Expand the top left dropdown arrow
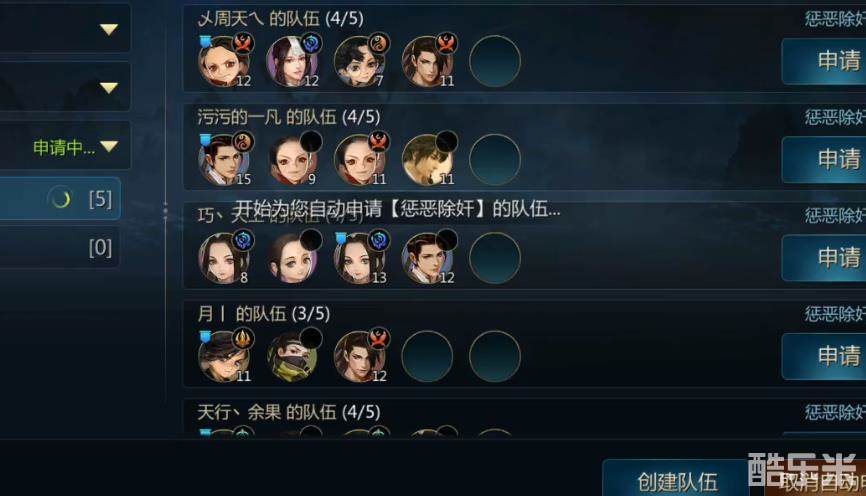Viewport: 866px width, 496px height. click(109, 29)
